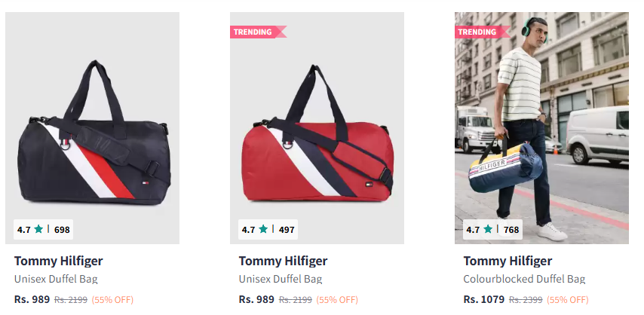Viewport: 644px width, 315px height.
Task: Open the 698 review count
Action: click(62, 230)
